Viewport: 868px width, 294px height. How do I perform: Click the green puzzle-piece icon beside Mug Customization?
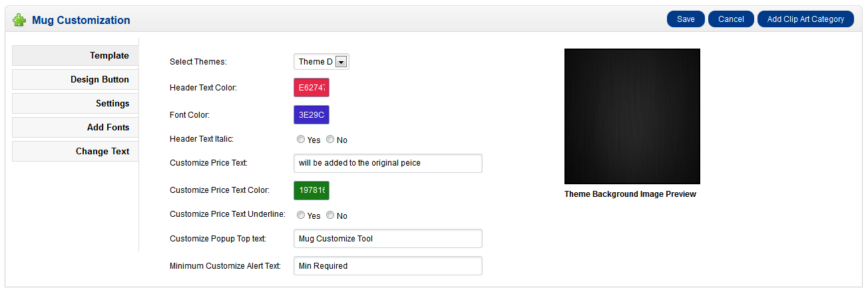coord(19,20)
